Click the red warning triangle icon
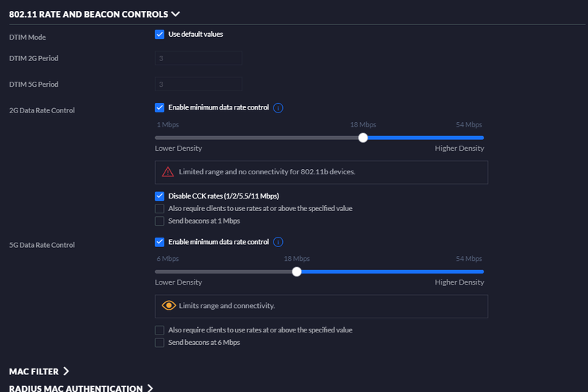The height and width of the screenshot is (392, 588). point(168,172)
